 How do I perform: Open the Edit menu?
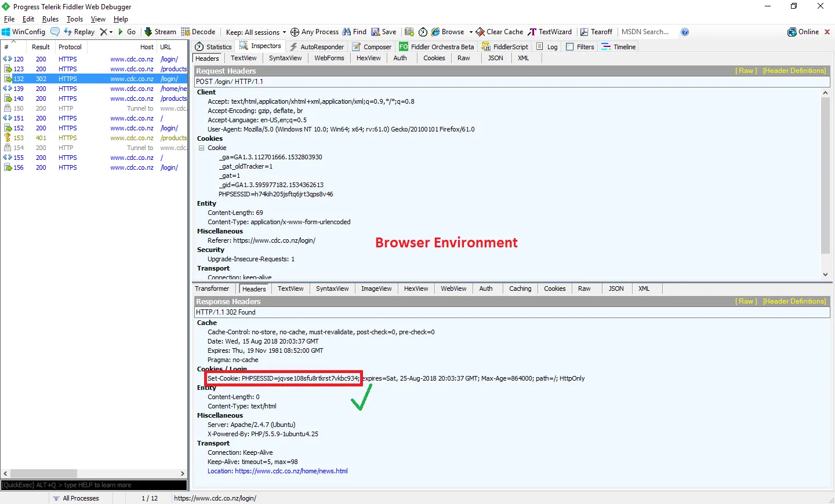click(x=28, y=19)
